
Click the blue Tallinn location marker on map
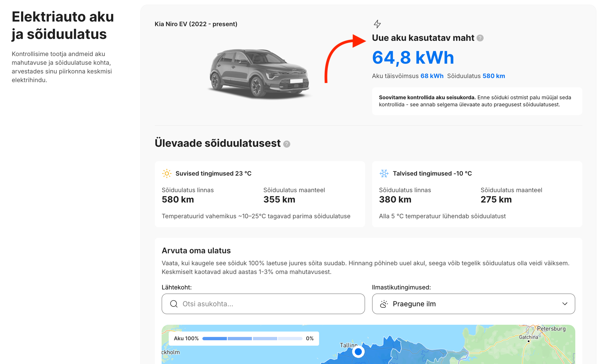coord(358,352)
